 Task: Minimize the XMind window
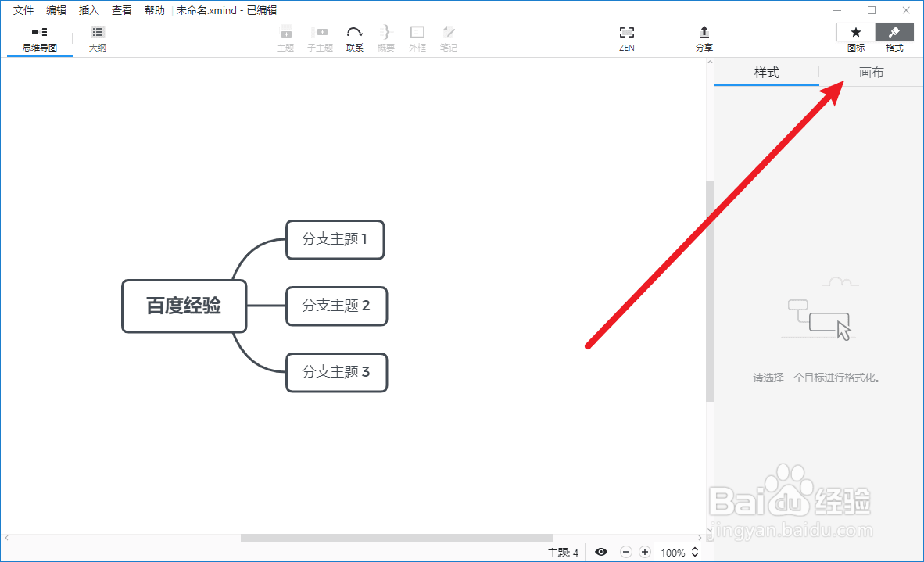(837, 11)
